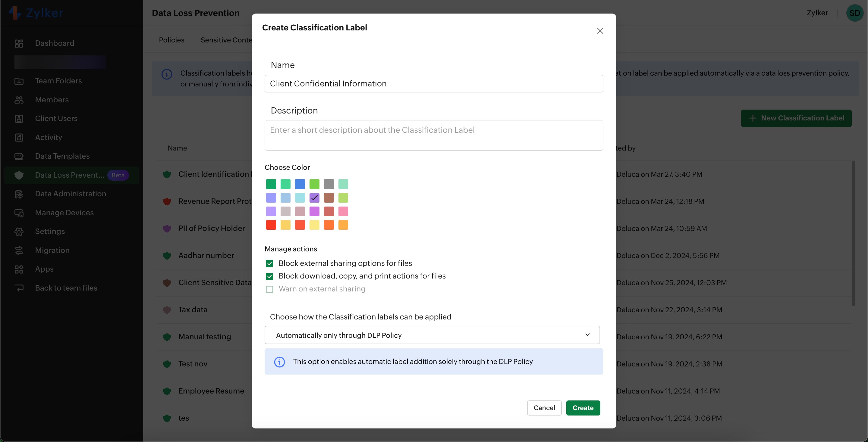
Task: Click purple shield beside PII of Policy Holder
Action: click(x=167, y=229)
